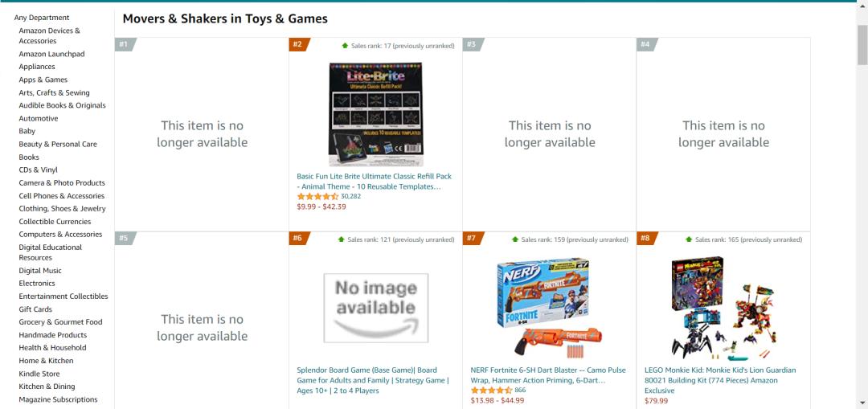
Task: Open Lite Brite Refill Pack product image
Action: tap(376, 114)
